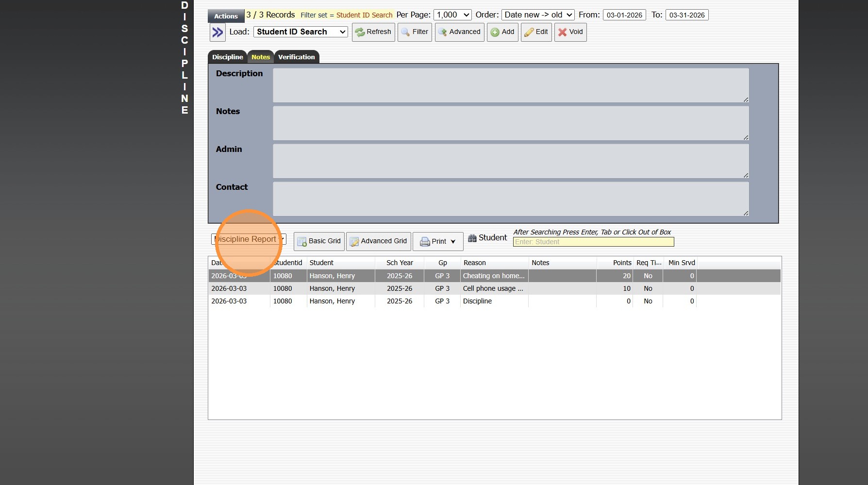
Task: Open the Per Page dropdown
Action: pyautogui.click(x=452, y=15)
